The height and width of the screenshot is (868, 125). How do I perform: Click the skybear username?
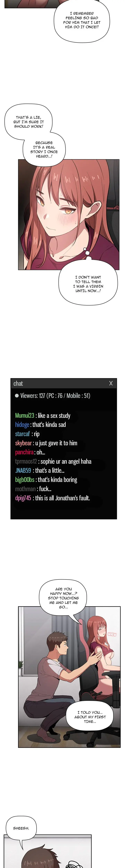coord(23,443)
